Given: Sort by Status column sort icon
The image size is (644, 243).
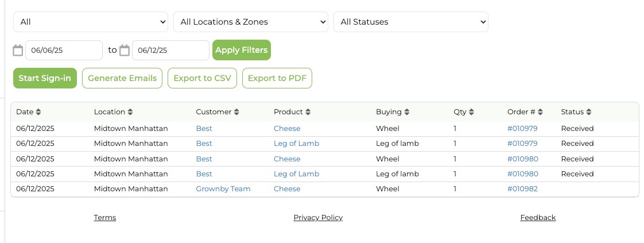Looking at the screenshot, I should point(588,112).
